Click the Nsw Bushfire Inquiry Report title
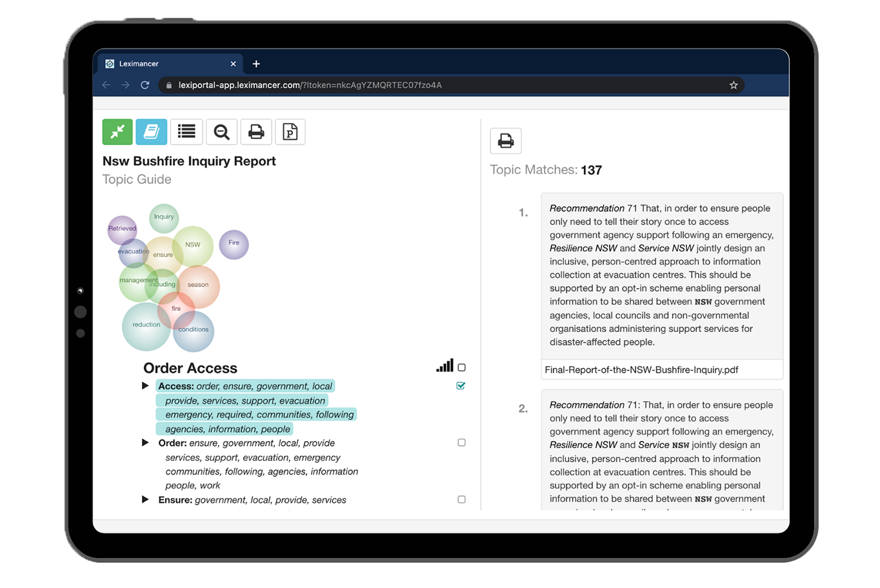 [189, 161]
